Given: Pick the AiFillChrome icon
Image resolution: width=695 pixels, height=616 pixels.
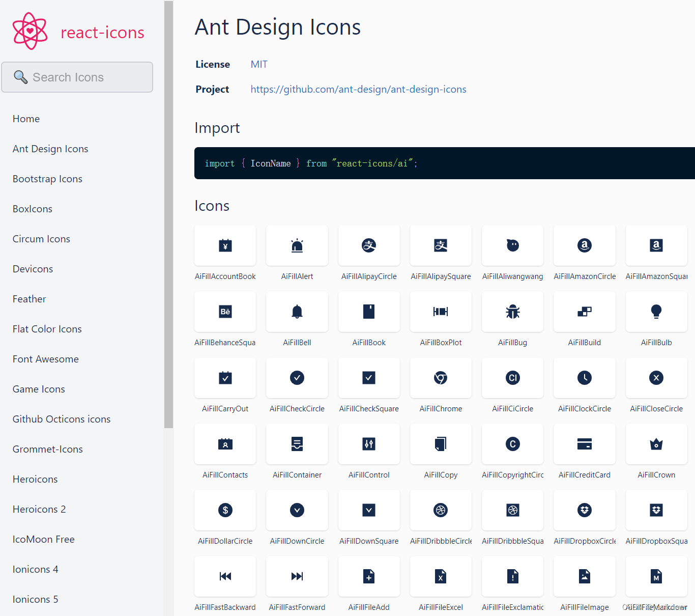Looking at the screenshot, I should (x=441, y=378).
